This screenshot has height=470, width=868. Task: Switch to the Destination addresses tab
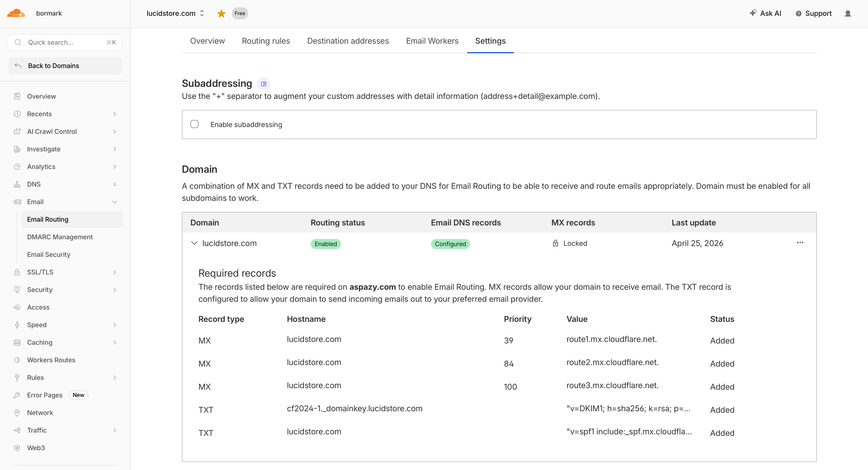point(348,41)
